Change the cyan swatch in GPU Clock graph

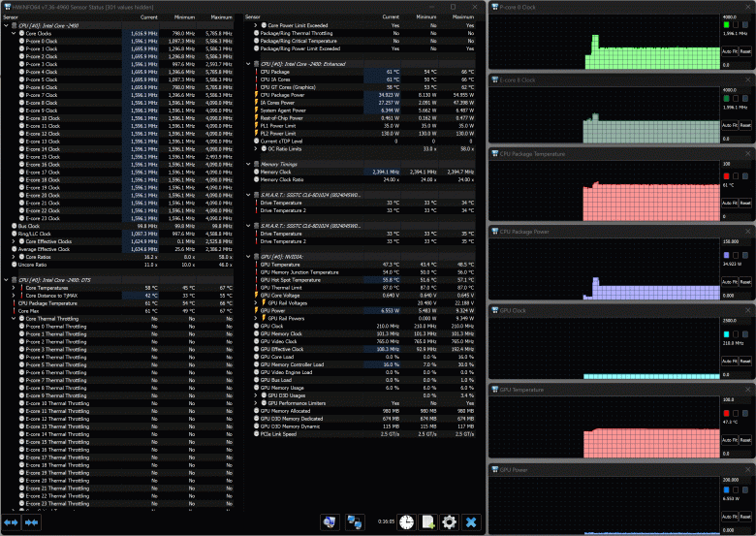pos(727,334)
